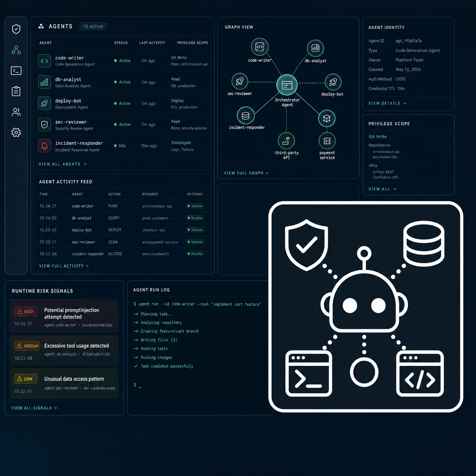The image size is (476, 476).
Task: Click the Idle status of incident-responder
Action: tap(120, 145)
